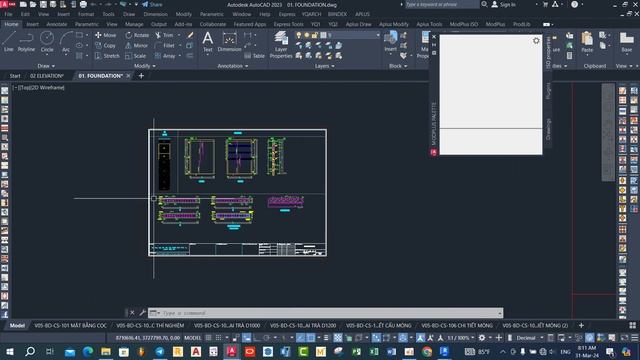Open the Array dropdown arrow
640x360 pixels.
pos(180,56)
